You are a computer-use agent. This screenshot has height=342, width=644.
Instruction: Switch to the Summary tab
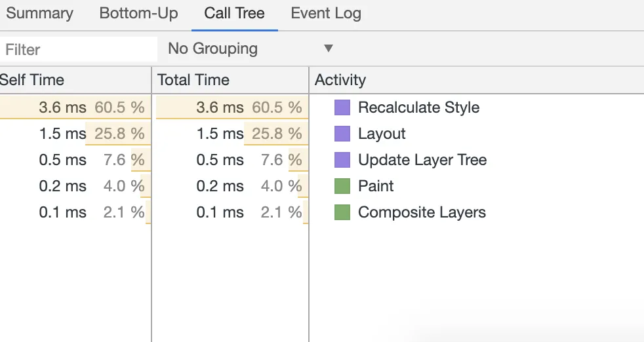pyautogui.click(x=39, y=13)
